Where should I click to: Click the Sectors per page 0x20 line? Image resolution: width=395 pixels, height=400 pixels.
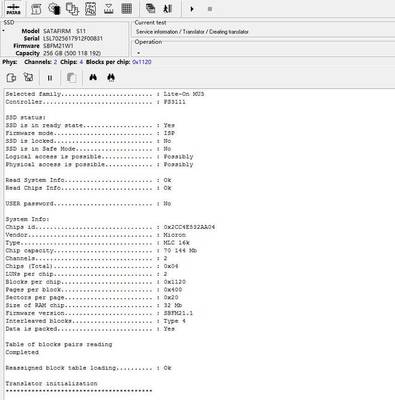[92, 297]
